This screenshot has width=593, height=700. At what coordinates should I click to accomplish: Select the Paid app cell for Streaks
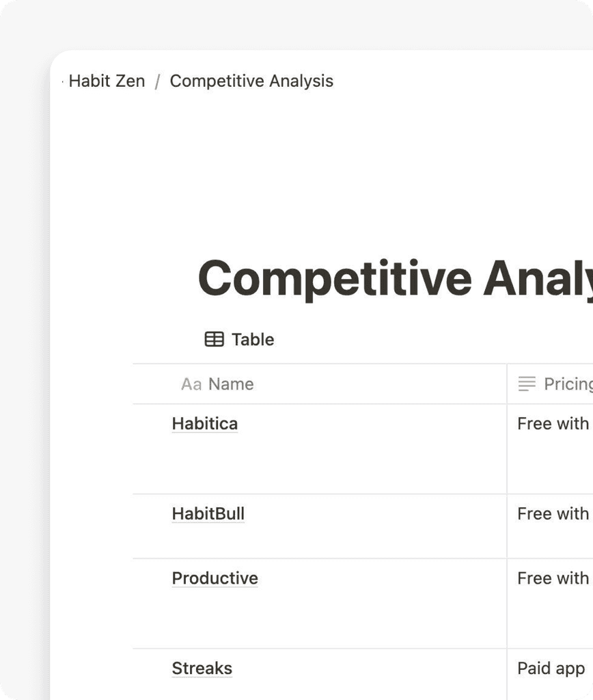click(x=551, y=668)
